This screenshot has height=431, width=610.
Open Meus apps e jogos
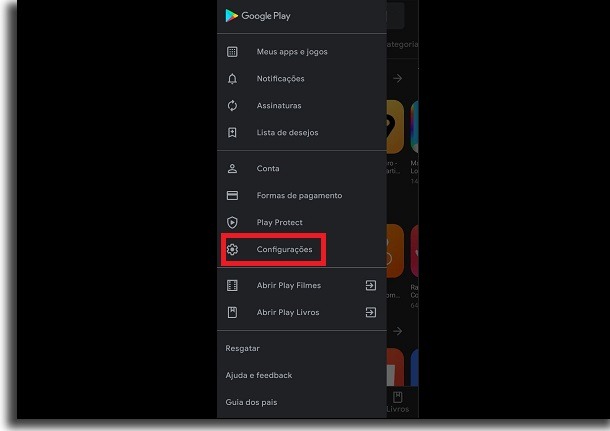pyautogui.click(x=292, y=52)
